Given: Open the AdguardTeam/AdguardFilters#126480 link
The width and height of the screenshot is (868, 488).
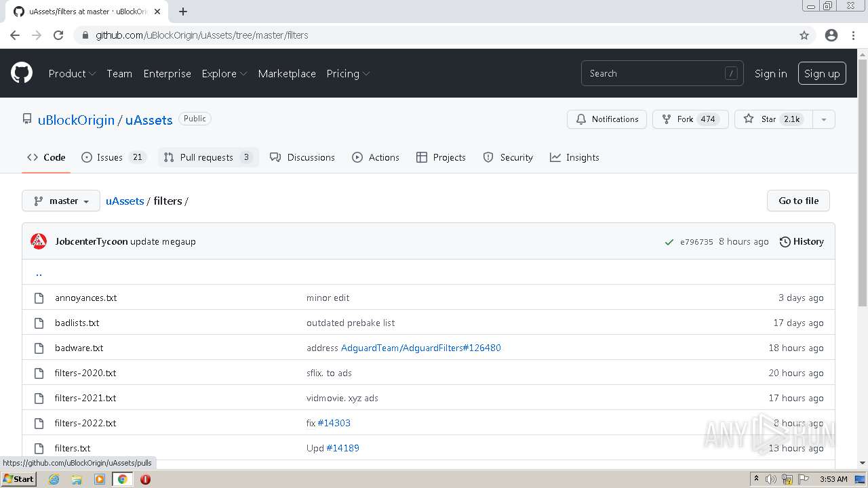Looking at the screenshot, I should pyautogui.click(x=420, y=348).
